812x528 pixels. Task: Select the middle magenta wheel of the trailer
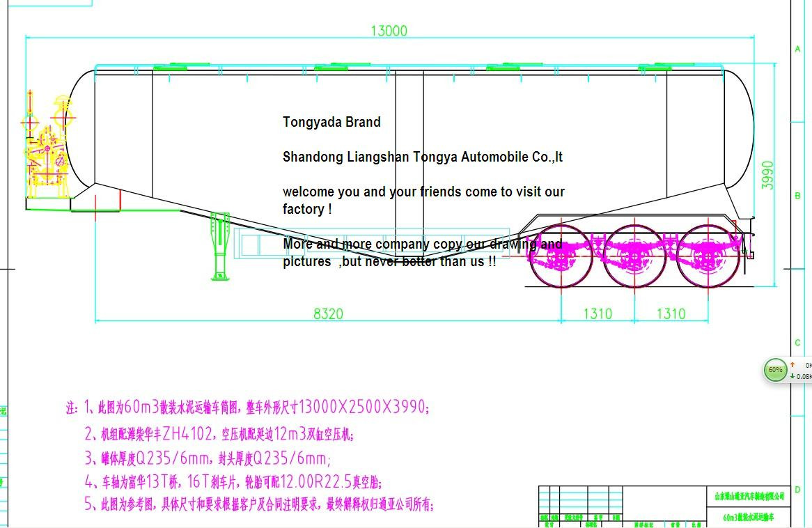(635, 256)
